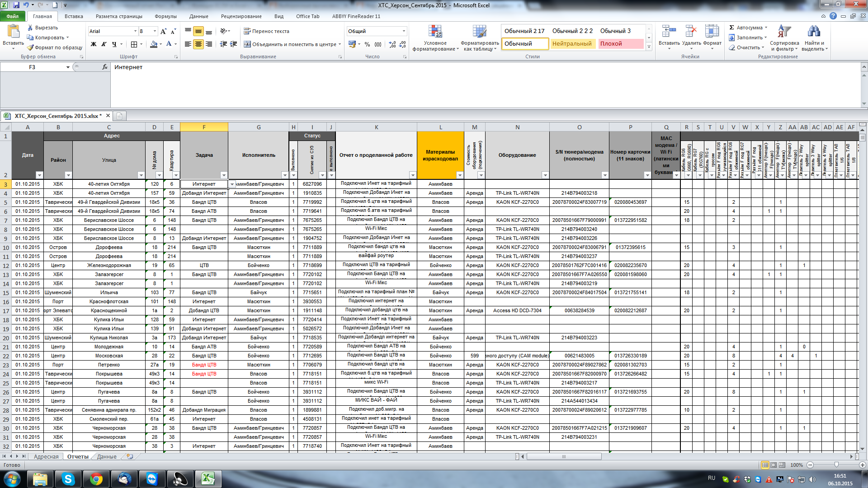The width and height of the screenshot is (868, 488).
Task: Increase font size with the large A icon
Action: click(163, 31)
